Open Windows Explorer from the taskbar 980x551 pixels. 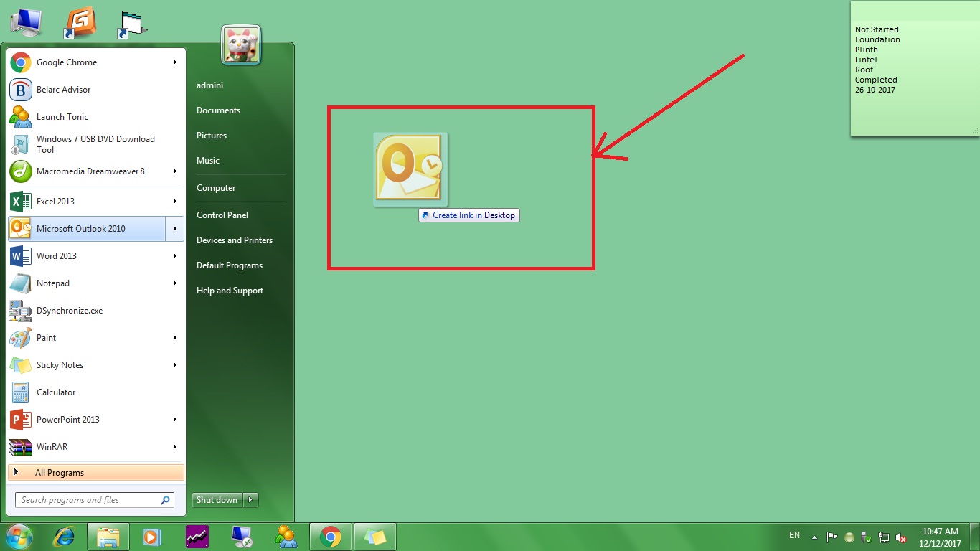[x=108, y=537]
